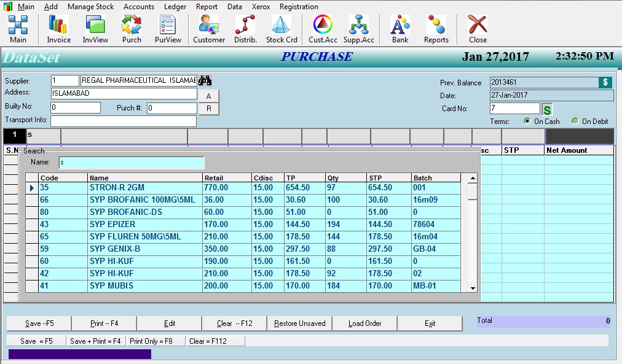Screen dimensions: 622x364
Task: Click the Edit button
Action: tap(170, 323)
